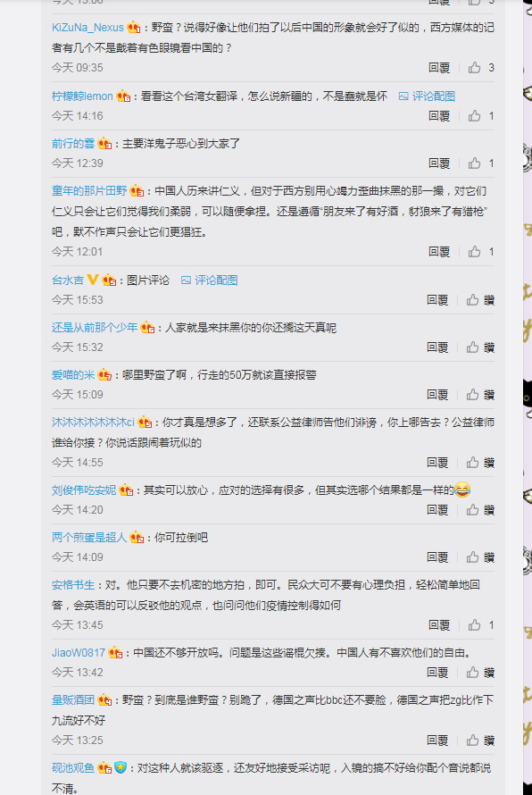Screen dimensions: 532x795
Task: Reply to 刘俊伟吃安妮's comment
Action: [x=437, y=510]
